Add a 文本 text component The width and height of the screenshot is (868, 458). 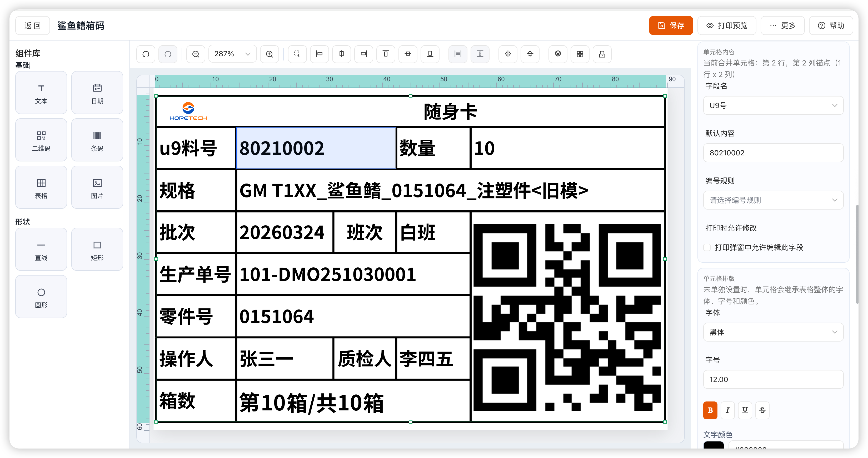pyautogui.click(x=41, y=93)
